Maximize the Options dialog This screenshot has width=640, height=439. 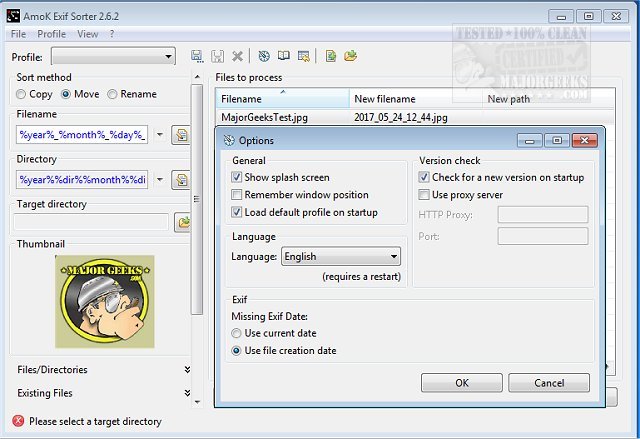[557, 140]
